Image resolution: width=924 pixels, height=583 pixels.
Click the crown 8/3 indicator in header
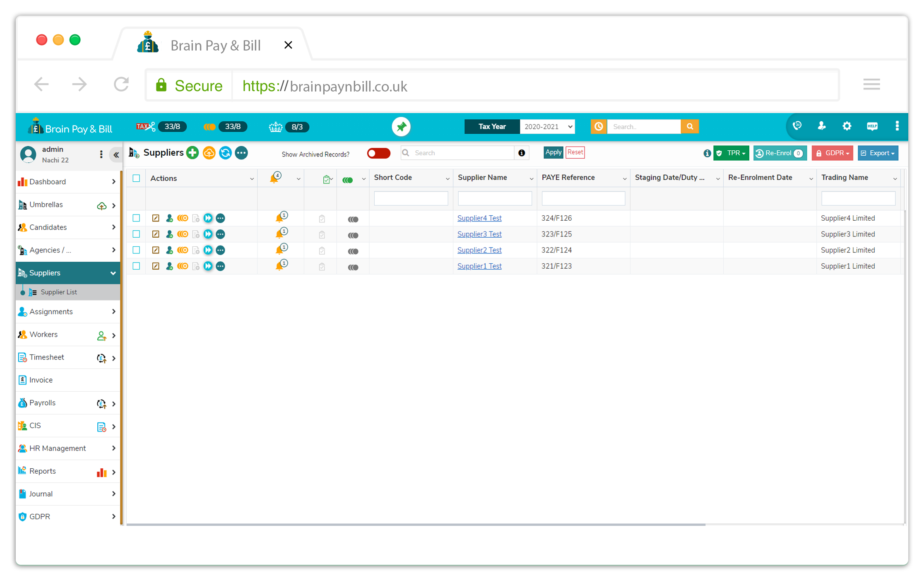(289, 127)
